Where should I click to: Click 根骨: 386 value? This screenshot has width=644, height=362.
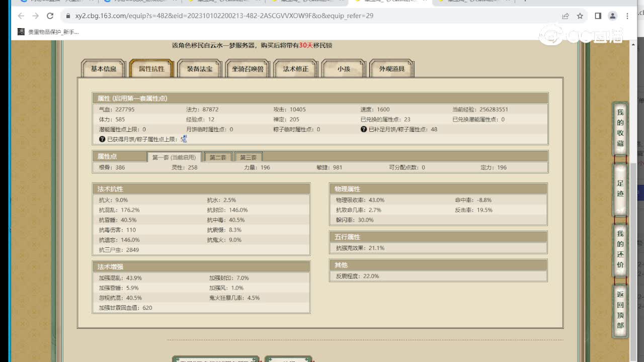112,167
